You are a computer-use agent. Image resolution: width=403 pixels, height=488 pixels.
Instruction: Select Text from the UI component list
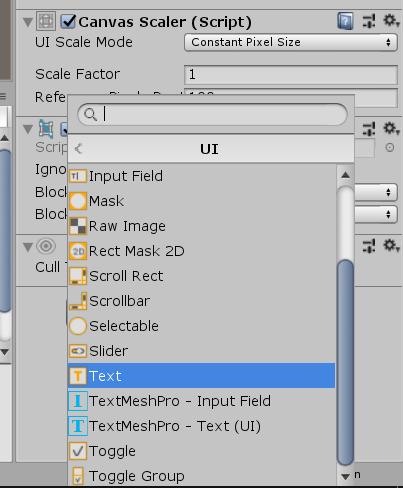202,376
